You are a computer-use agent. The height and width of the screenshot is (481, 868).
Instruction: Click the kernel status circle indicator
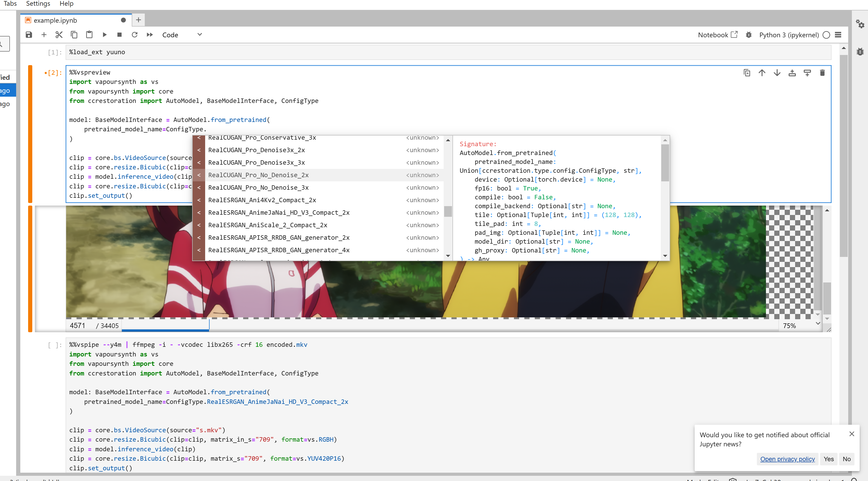tap(826, 35)
